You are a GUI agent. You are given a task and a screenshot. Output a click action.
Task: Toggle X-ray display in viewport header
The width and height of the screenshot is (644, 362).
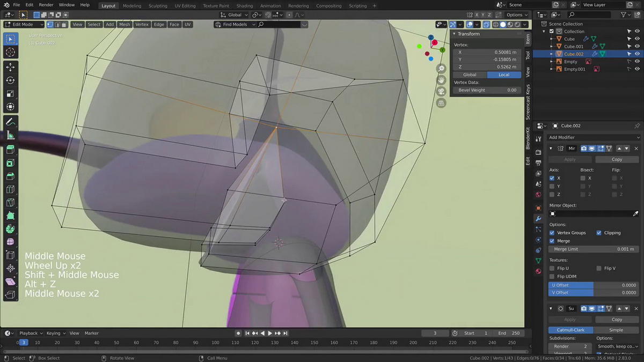pos(486,24)
